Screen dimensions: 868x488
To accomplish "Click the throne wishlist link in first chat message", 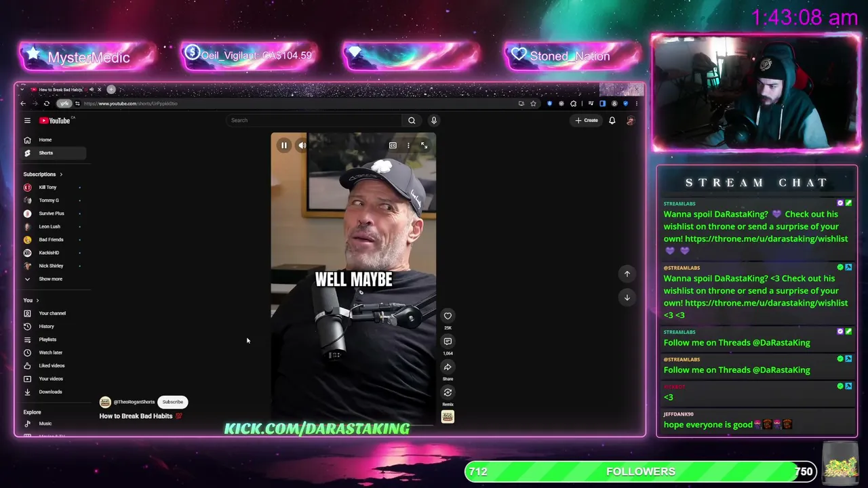I will pos(766,239).
